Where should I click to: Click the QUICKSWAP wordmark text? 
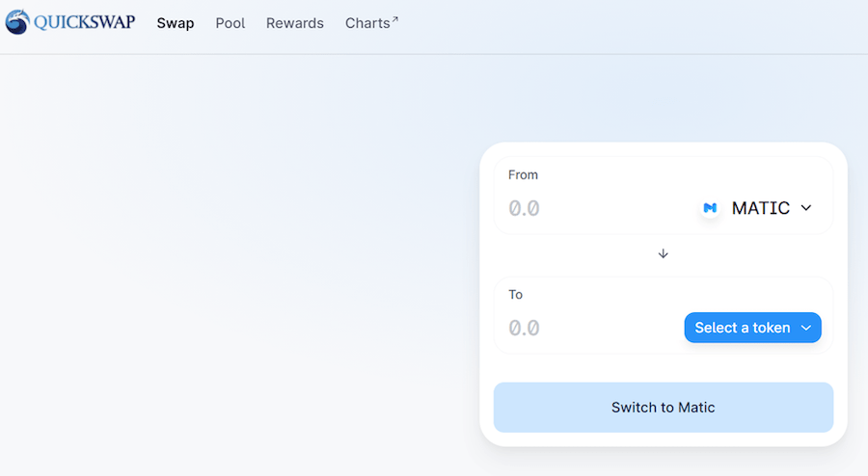85,22
